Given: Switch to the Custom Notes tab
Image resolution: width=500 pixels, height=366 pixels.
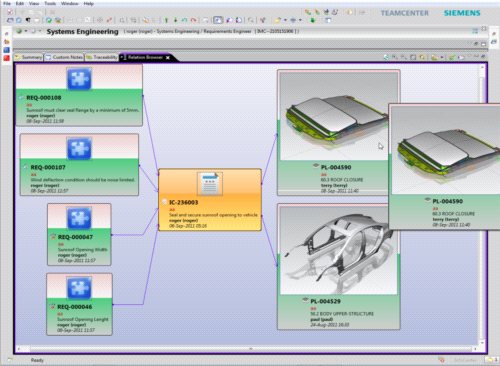Looking at the screenshot, I should (x=64, y=57).
